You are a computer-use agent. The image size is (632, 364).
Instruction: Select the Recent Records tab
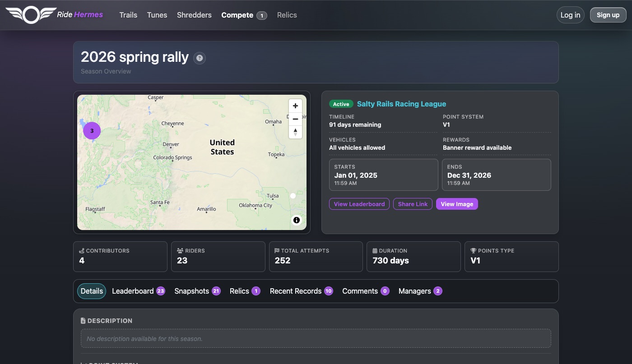(301, 291)
